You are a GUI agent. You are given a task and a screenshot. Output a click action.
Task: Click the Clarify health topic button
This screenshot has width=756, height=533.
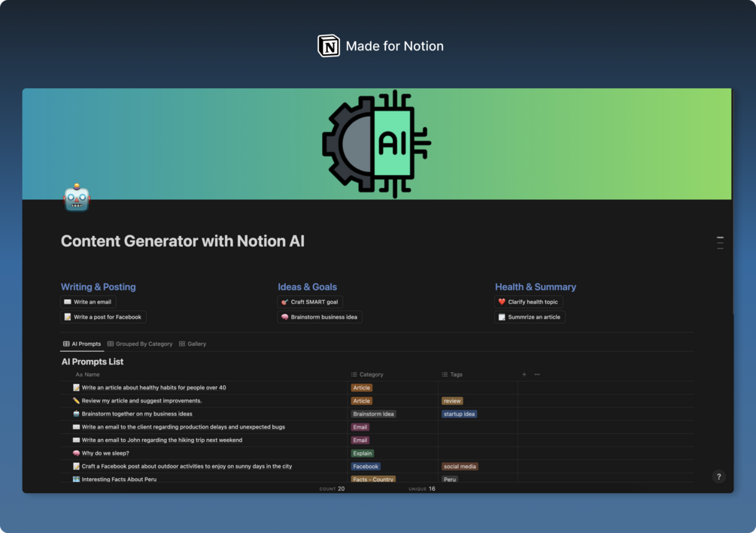point(528,302)
